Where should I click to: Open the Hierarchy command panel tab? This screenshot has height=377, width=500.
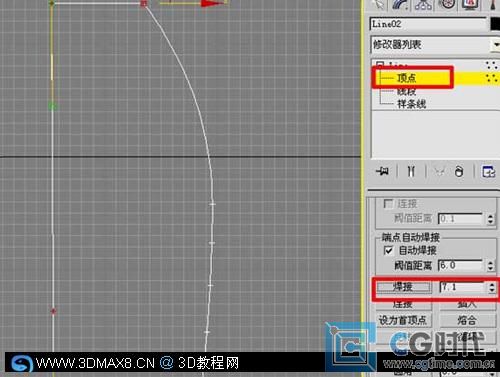[423, 4]
